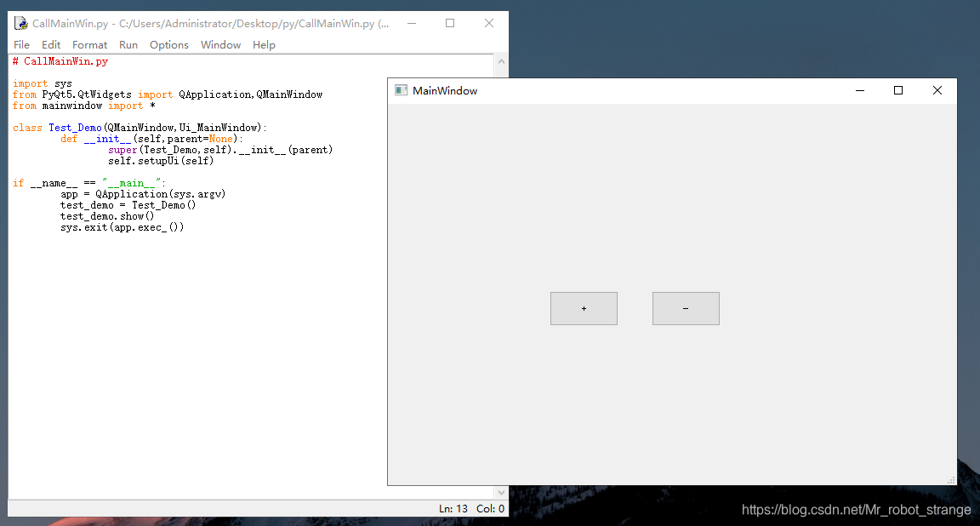Minimize the CallMainWin.py editor window

click(x=412, y=23)
